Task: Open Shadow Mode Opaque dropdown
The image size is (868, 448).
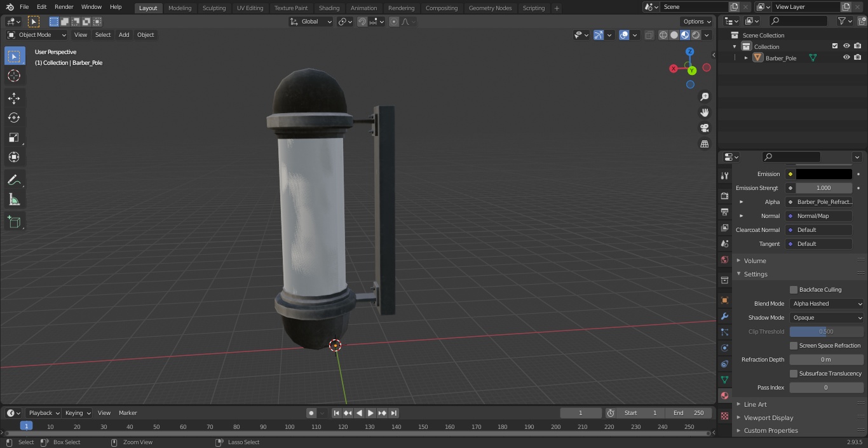Action: (827, 318)
